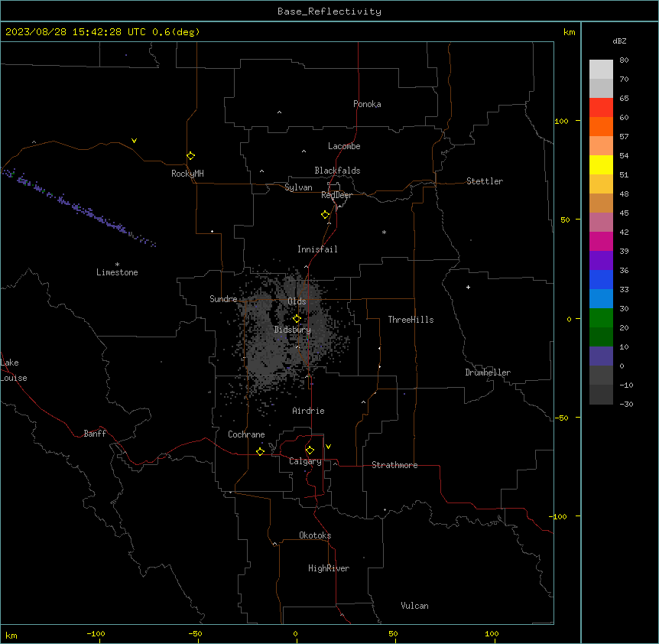Screen dimensions: 659x644
Task: Click the asterisk marker east of Innisfail
Action: coord(384,232)
